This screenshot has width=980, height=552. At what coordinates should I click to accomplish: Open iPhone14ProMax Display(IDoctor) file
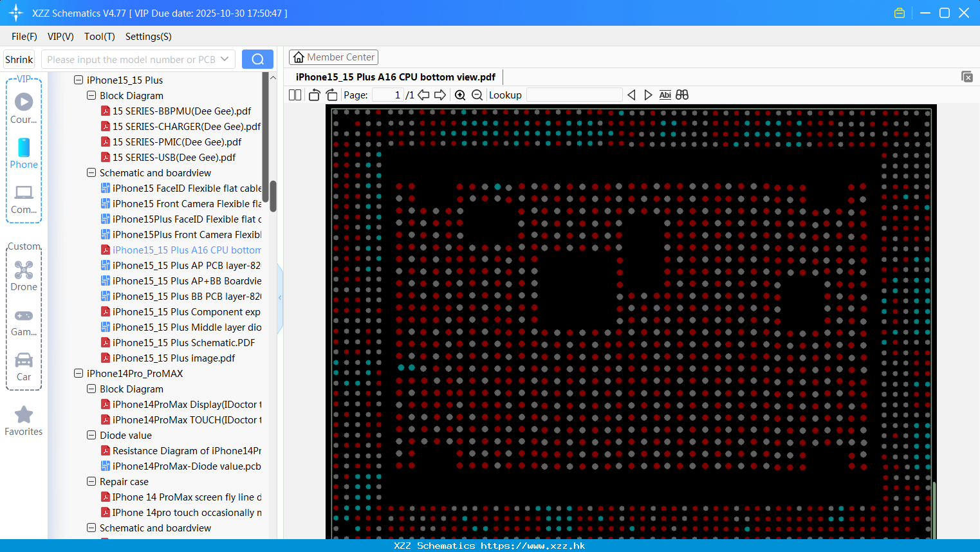pyautogui.click(x=181, y=404)
